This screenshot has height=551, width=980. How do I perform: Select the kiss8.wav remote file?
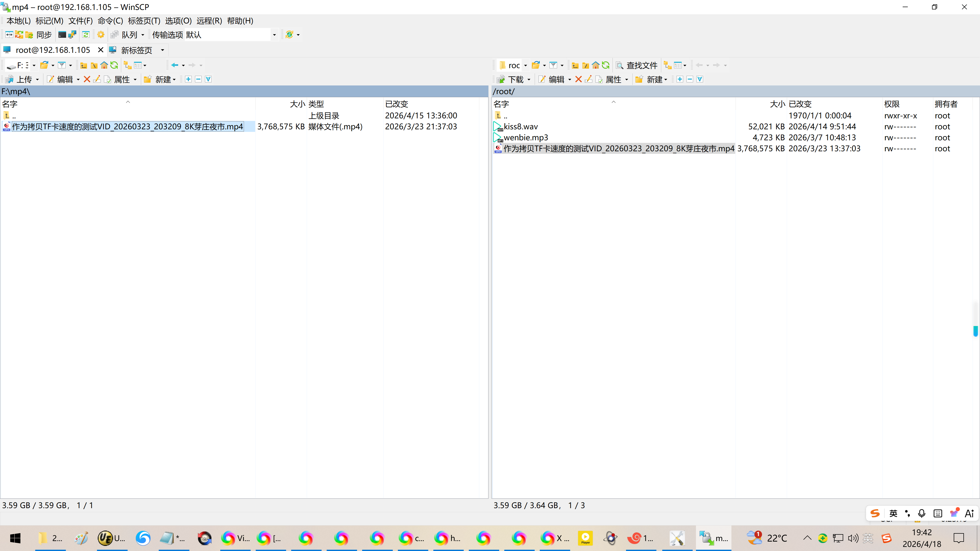tap(520, 127)
